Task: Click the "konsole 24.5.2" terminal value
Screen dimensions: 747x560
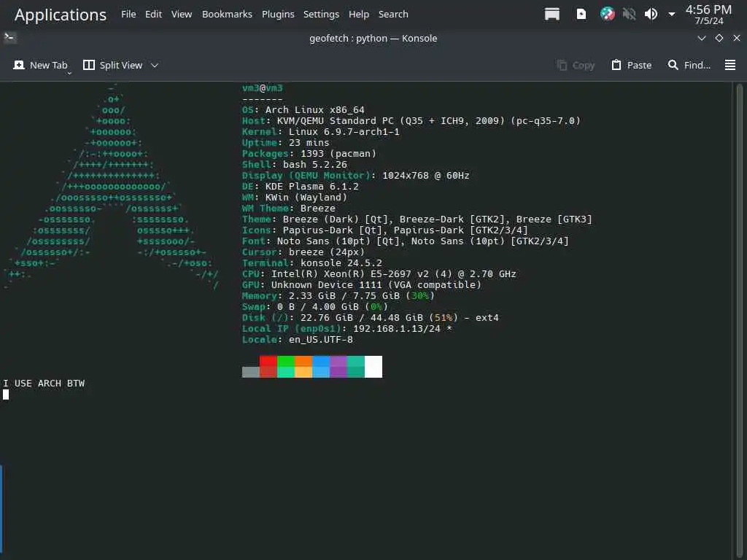Action: (x=341, y=263)
